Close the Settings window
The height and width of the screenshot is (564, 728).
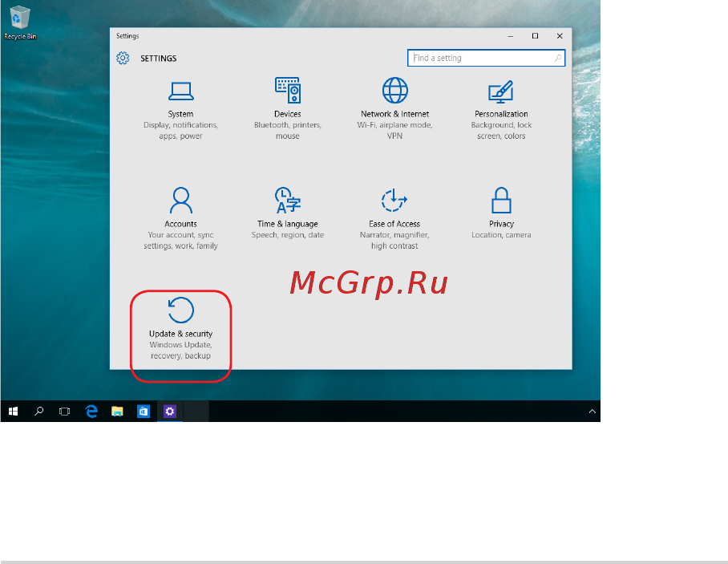[x=560, y=36]
